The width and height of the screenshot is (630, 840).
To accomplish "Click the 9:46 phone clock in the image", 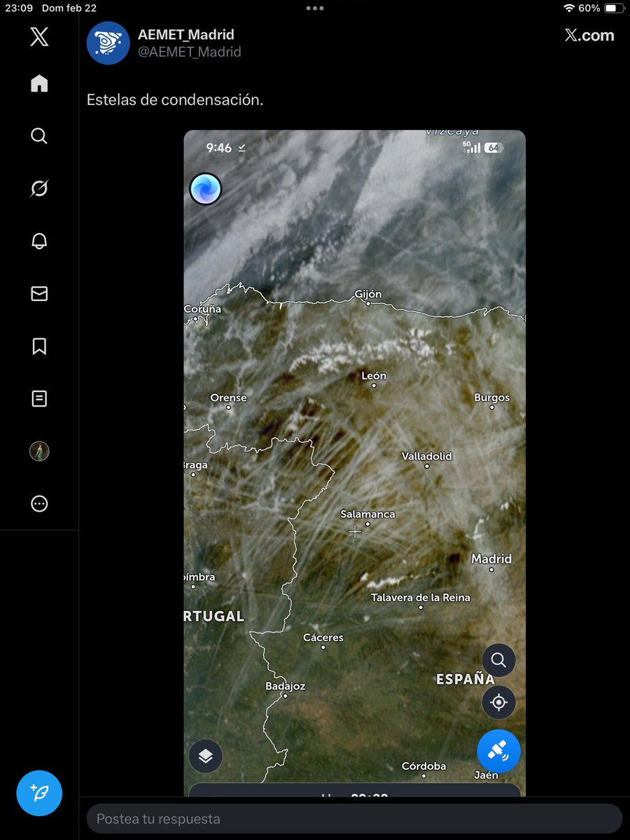I will point(218,148).
